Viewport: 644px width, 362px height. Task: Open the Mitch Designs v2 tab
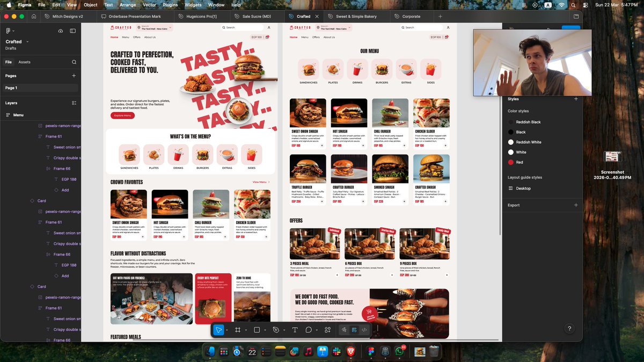68,17
